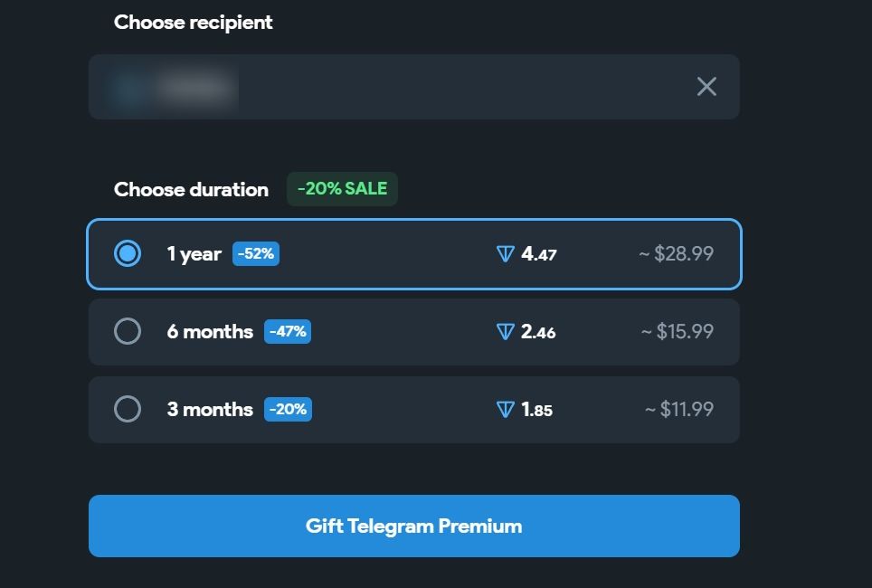Click the -20% SALE label
This screenshot has height=588, width=872.
[342, 189]
